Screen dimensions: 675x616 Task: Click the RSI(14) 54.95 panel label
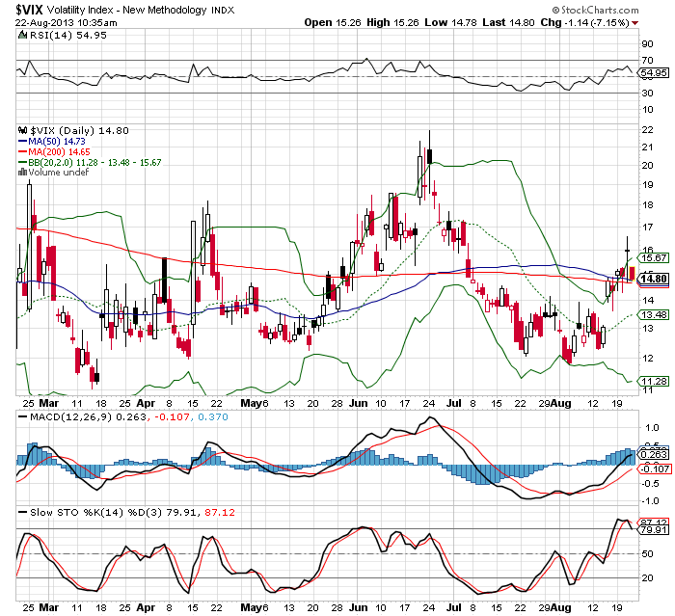67,35
